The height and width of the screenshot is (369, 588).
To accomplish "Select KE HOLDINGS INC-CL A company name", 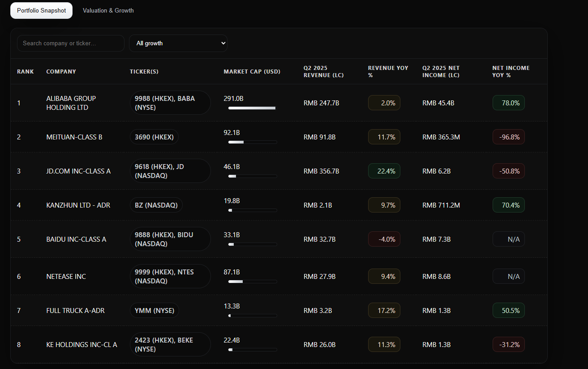I will (x=82, y=345).
